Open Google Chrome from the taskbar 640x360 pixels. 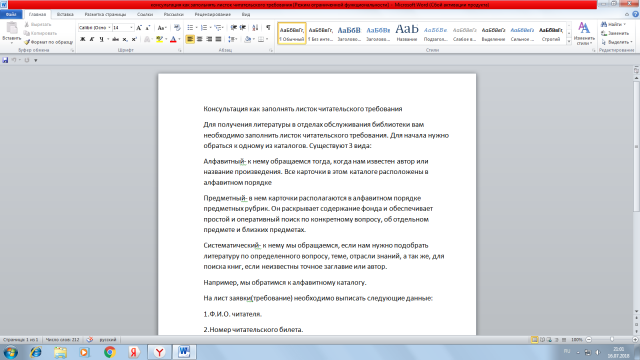[x=109, y=352]
